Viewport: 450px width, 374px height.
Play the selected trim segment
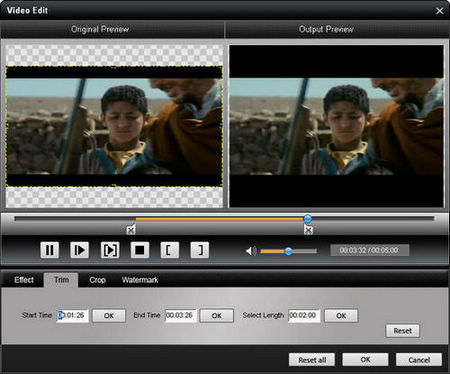(x=110, y=250)
